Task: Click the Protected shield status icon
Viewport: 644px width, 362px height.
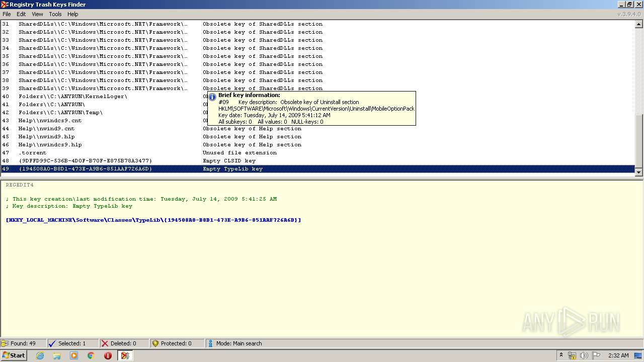Action: 155,343
